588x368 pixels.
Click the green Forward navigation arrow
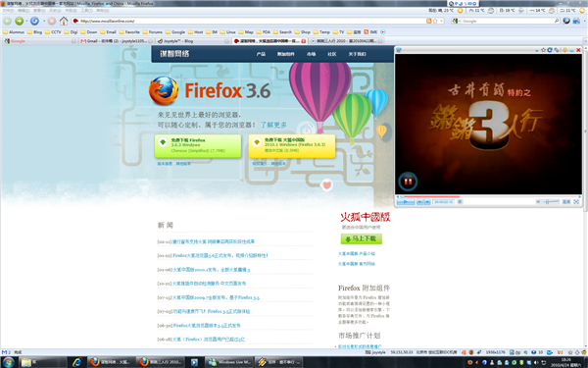click(x=20, y=21)
